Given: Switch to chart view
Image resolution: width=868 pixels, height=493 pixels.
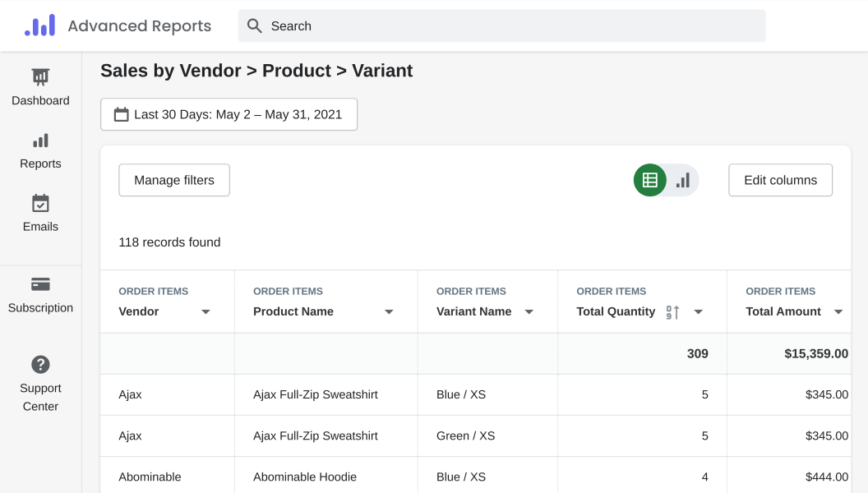Looking at the screenshot, I should tap(683, 180).
